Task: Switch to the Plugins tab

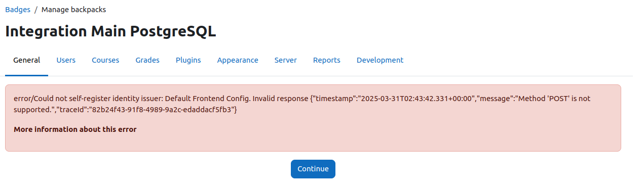Action: pos(188,60)
